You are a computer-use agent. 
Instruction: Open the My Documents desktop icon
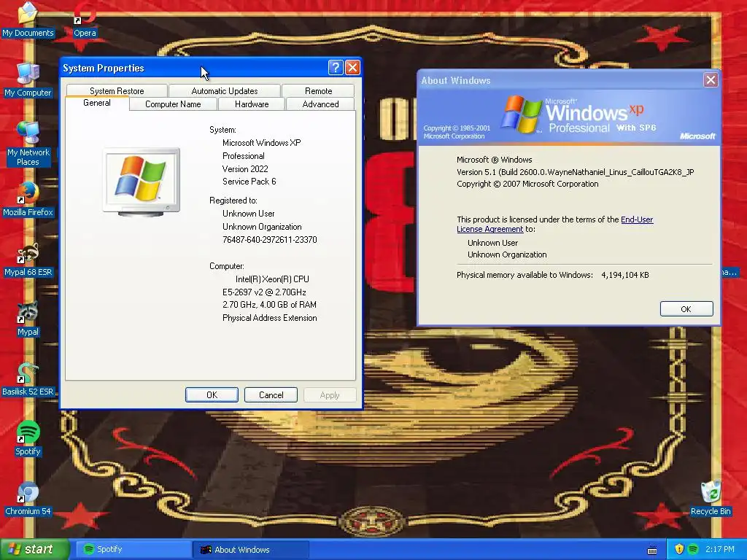click(28, 19)
